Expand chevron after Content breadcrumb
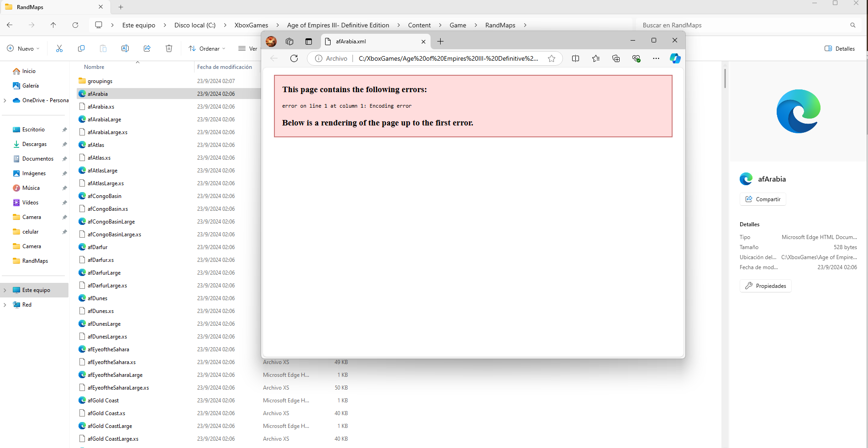The width and height of the screenshot is (868, 448). click(x=440, y=25)
